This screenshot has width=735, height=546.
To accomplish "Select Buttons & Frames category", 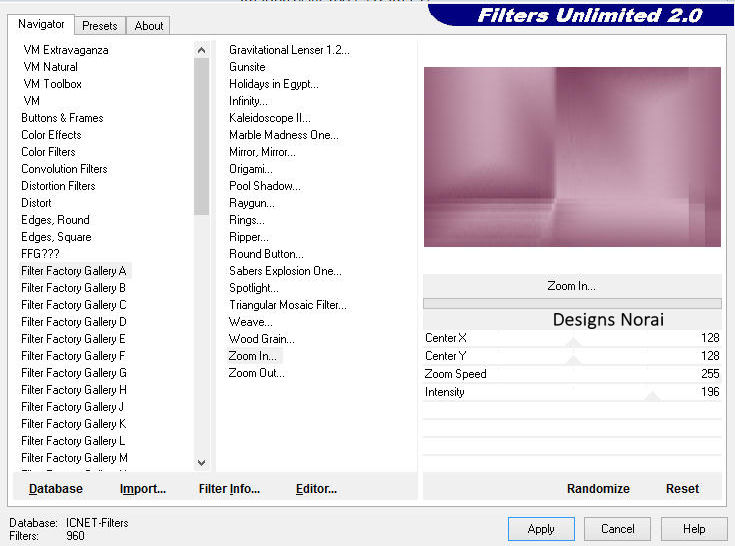I will pyautogui.click(x=62, y=118).
